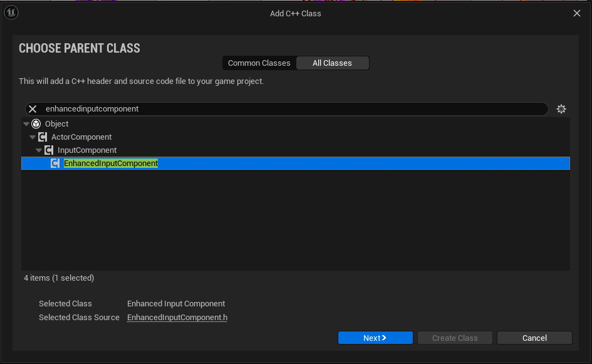Click the 'Selected Class' label
Viewport: 592px width, 364px height.
[65, 304]
